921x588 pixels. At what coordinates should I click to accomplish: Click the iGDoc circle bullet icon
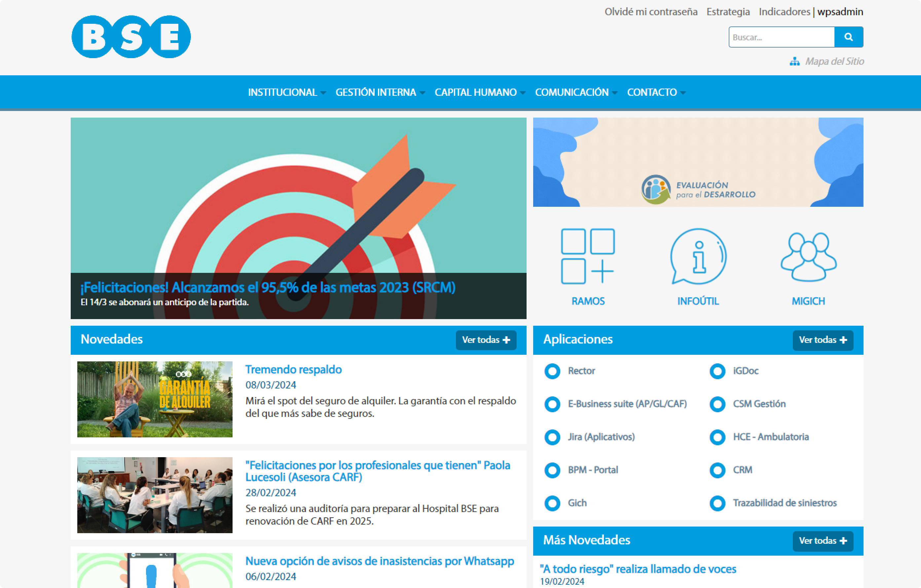tap(717, 371)
